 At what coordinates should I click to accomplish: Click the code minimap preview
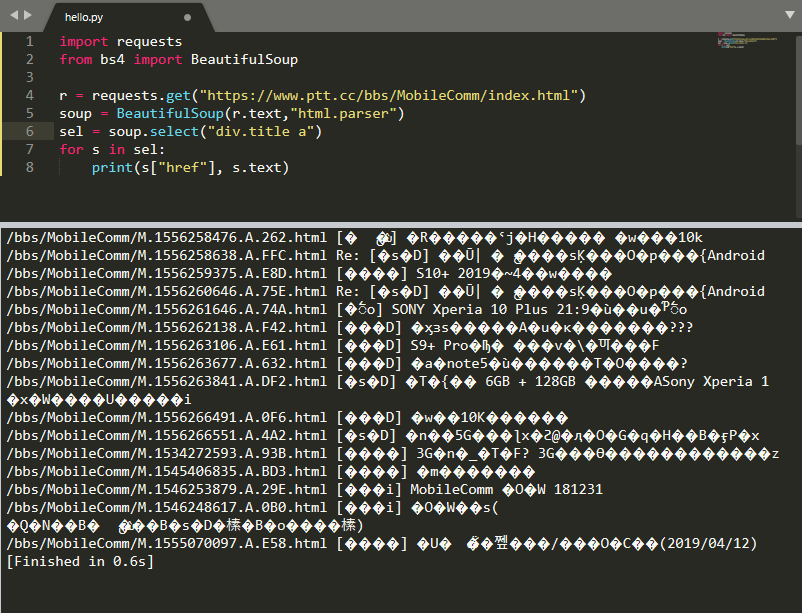pyautogui.click(x=747, y=40)
